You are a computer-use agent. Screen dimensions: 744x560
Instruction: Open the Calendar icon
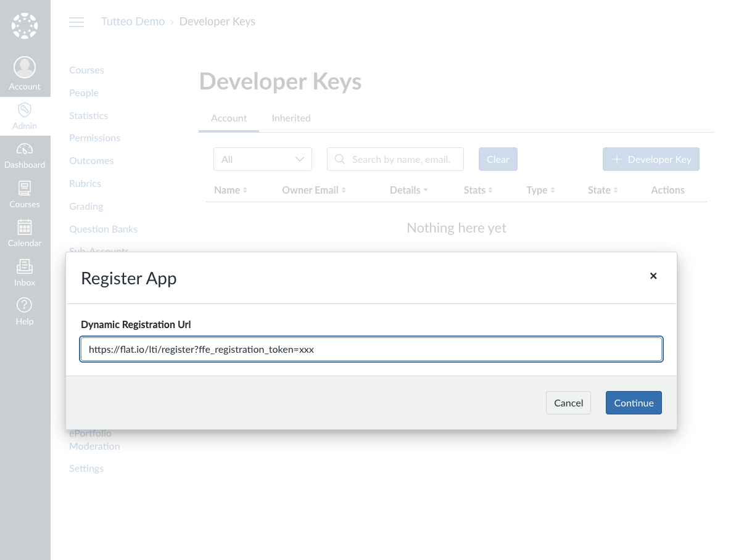point(25,228)
